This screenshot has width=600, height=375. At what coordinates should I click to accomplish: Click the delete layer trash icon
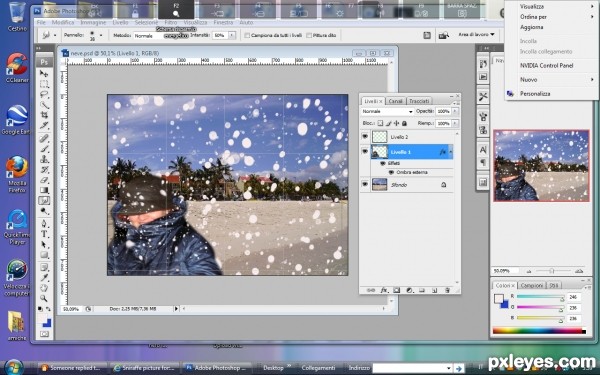(447, 290)
